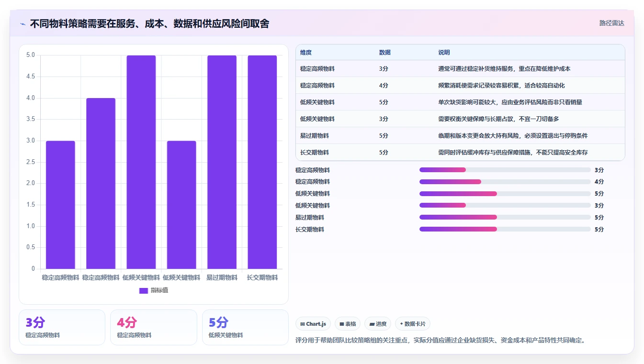
Task: Click the 数据 table column header
Action: [x=385, y=53]
